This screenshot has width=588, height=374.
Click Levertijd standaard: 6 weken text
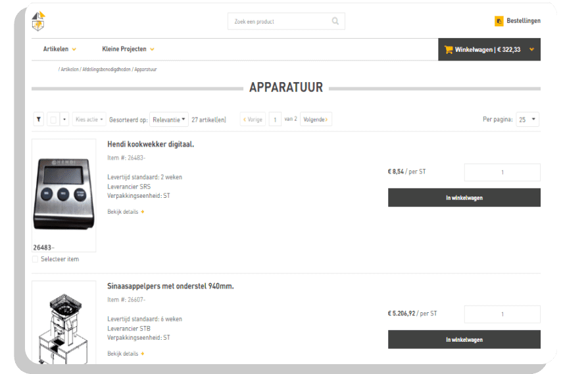click(x=145, y=319)
